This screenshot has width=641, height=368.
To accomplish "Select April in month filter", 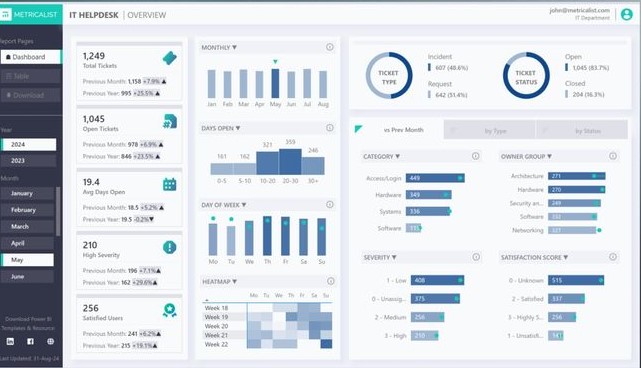I will pyautogui.click(x=27, y=243).
